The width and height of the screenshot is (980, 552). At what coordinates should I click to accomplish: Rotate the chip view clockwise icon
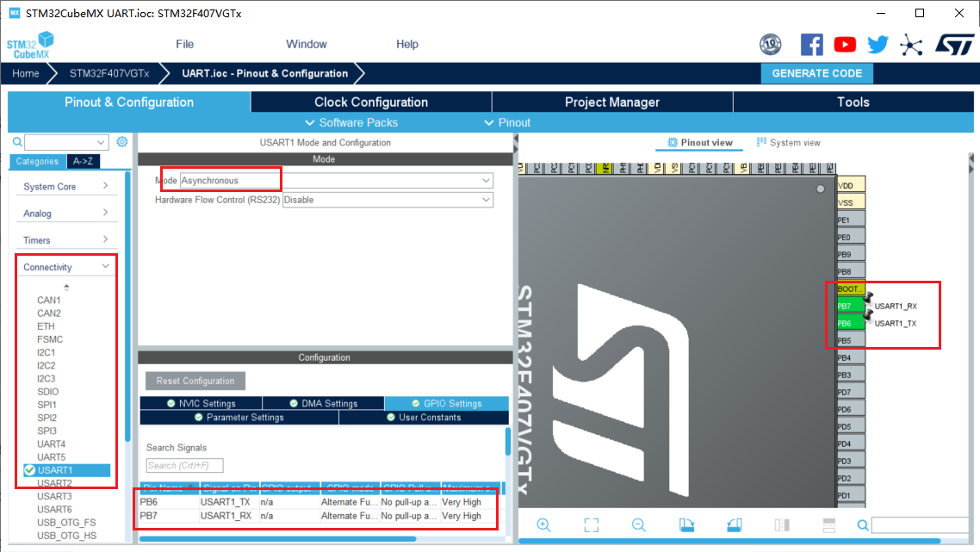(686, 525)
